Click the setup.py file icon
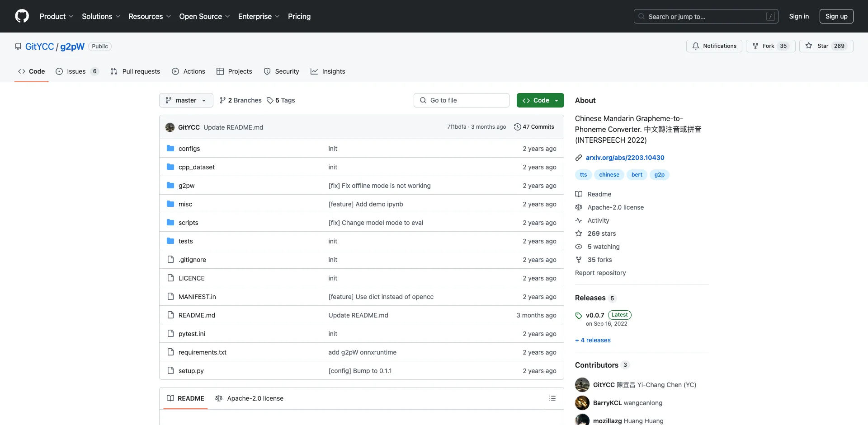The height and width of the screenshot is (425, 868). point(170,371)
